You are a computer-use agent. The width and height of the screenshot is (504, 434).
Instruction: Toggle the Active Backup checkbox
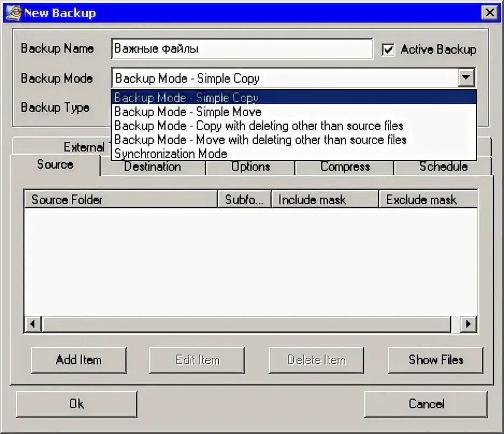point(388,50)
